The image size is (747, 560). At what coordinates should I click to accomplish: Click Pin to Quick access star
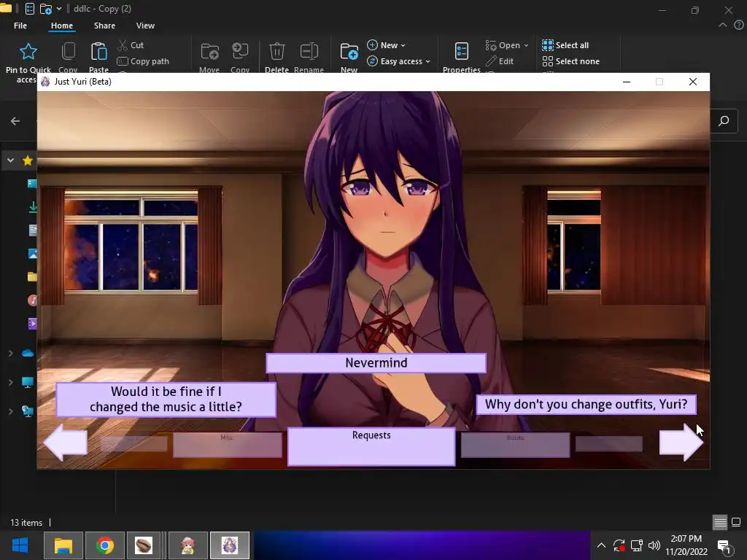point(28,52)
